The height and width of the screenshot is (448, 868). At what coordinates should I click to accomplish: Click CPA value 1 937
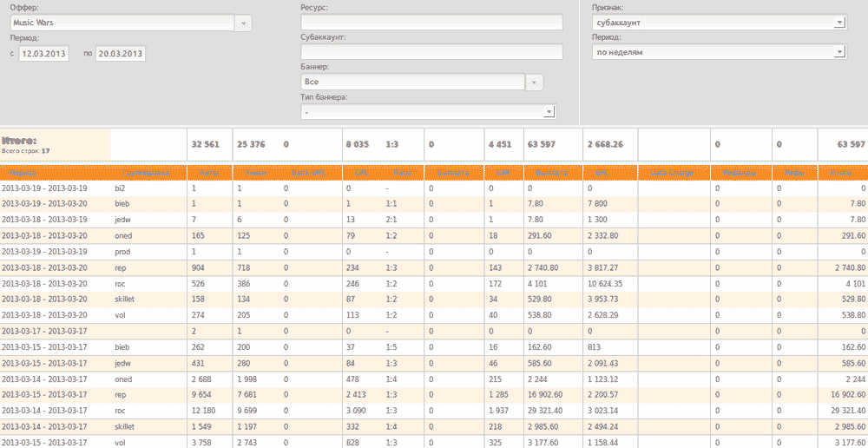(x=499, y=411)
